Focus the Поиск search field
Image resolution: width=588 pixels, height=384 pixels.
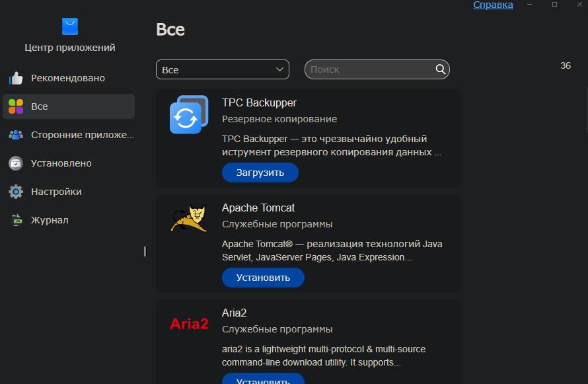pyautogui.click(x=377, y=69)
